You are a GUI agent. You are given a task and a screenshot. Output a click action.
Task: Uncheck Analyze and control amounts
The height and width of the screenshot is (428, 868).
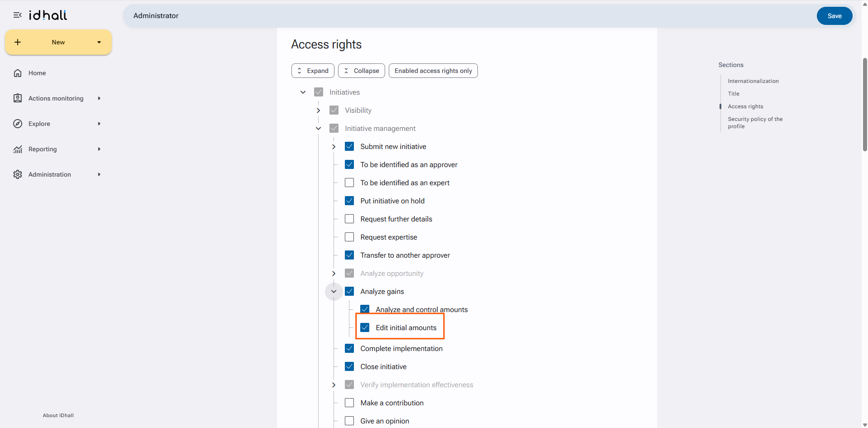(365, 309)
